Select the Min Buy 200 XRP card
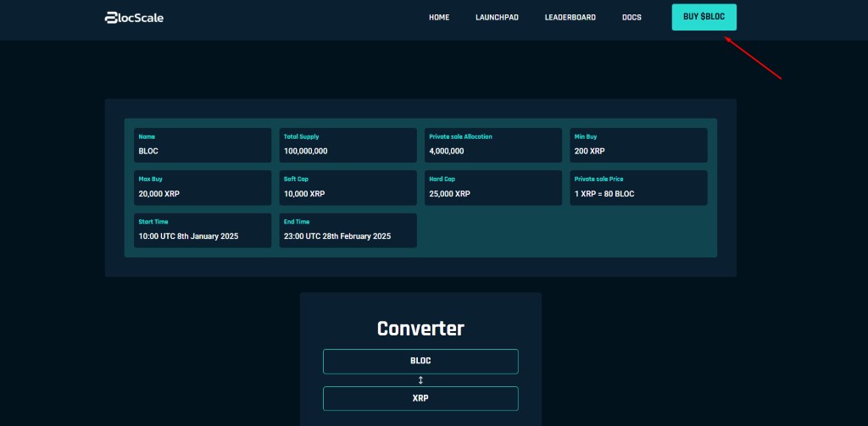The image size is (868, 426). click(638, 145)
